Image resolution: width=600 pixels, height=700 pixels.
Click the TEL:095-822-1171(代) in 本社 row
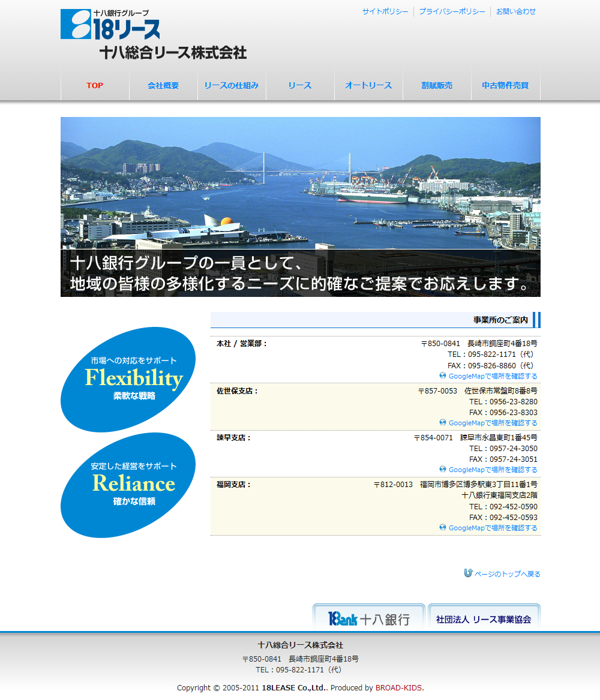click(x=491, y=354)
